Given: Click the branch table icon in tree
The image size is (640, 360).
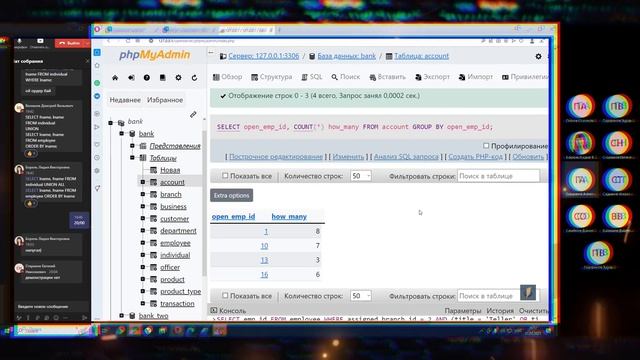Looking at the screenshot, I should (x=153, y=194).
